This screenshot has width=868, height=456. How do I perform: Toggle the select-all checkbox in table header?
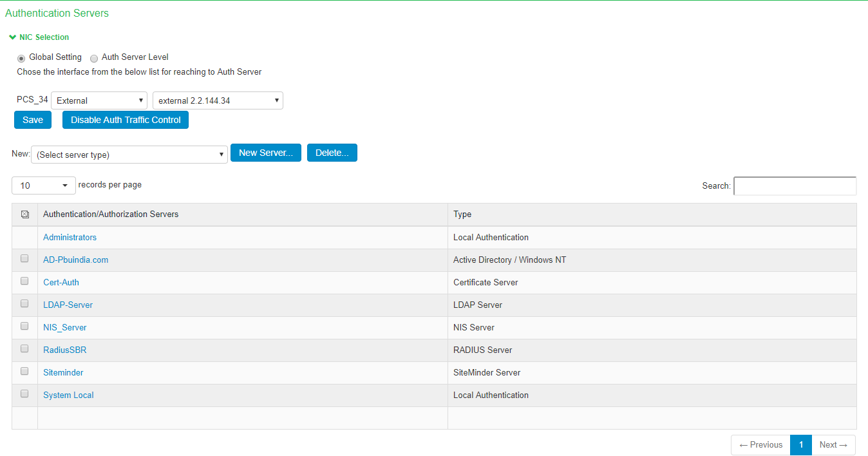(24, 213)
